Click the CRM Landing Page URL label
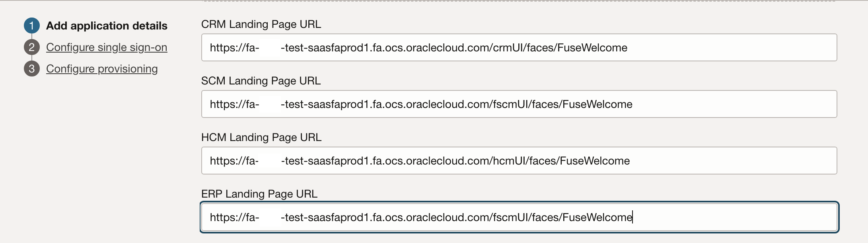 tap(261, 24)
